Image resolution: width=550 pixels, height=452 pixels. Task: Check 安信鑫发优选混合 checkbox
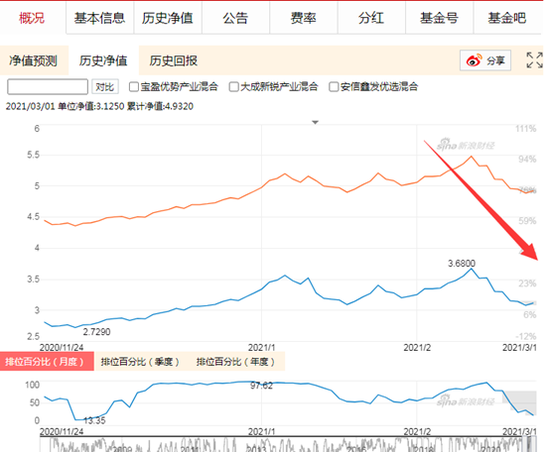coord(334,87)
